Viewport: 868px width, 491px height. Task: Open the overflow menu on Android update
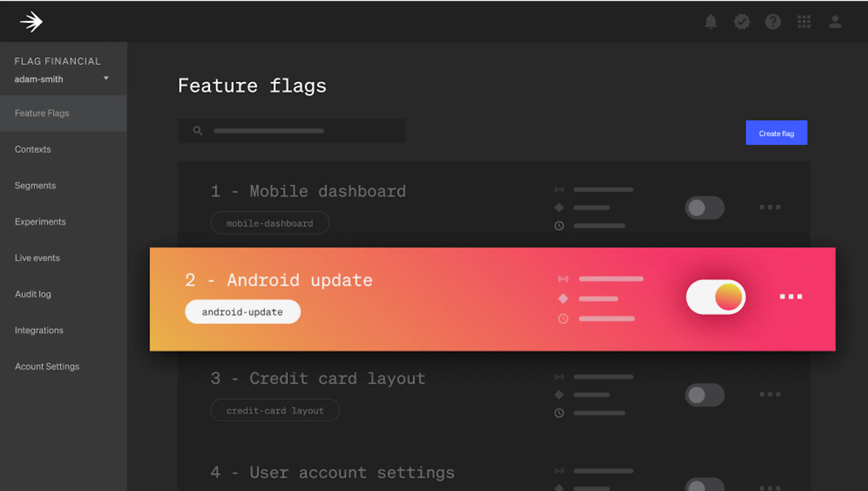coord(791,297)
